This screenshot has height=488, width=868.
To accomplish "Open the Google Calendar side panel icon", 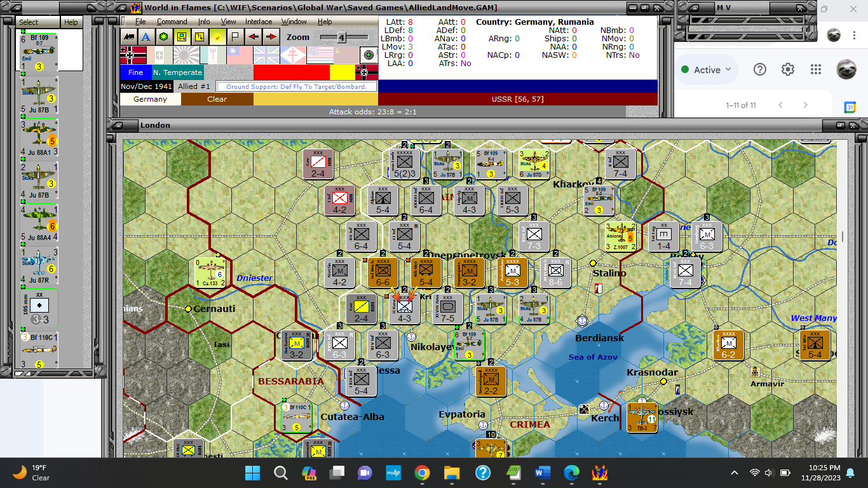I will coord(850,107).
